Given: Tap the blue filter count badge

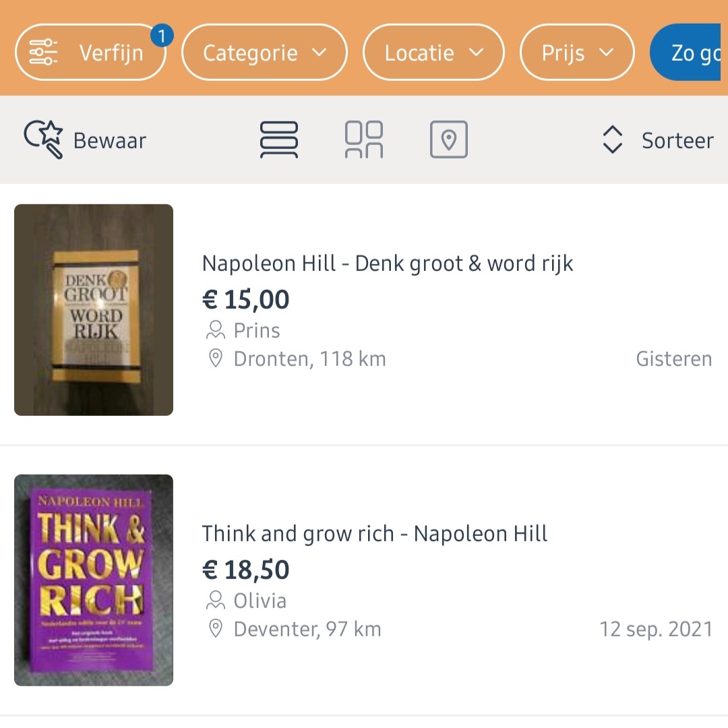Looking at the screenshot, I should (162, 36).
